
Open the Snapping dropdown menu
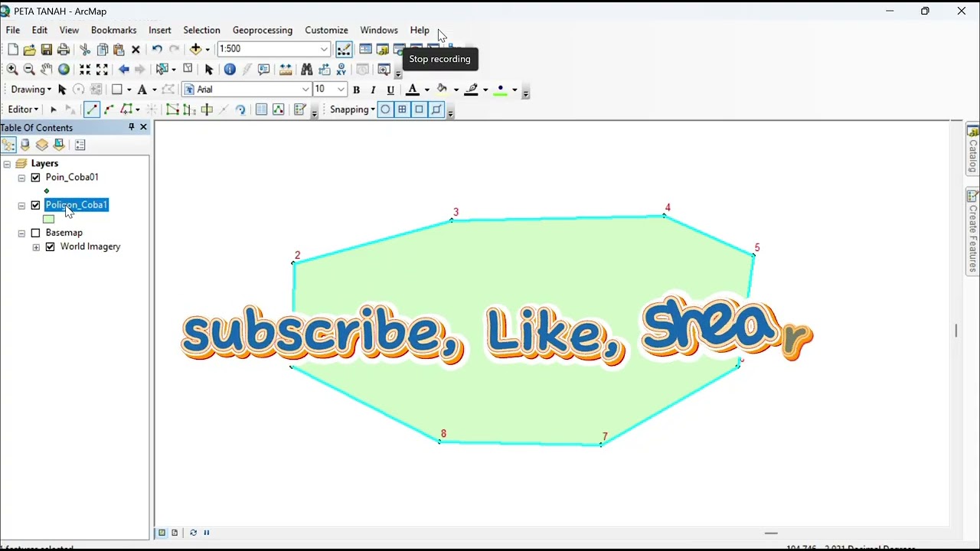pyautogui.click(x=352, y=109)
